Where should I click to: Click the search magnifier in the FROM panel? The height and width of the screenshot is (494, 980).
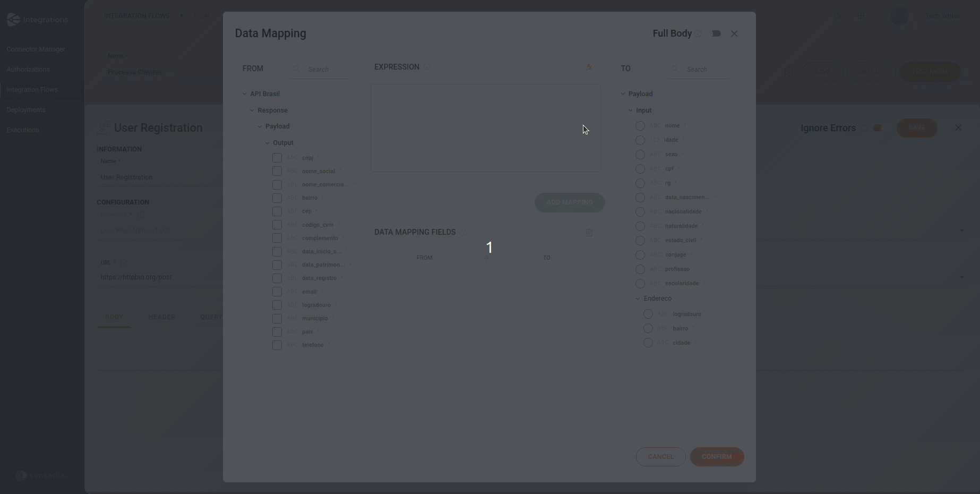pos(296,69)
